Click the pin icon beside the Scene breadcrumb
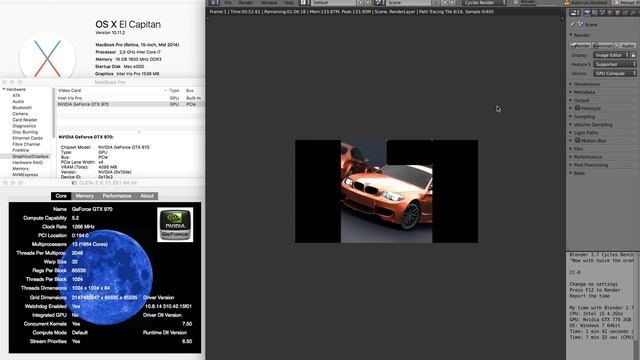Viewport: 640px width, 360px height. 573,24
